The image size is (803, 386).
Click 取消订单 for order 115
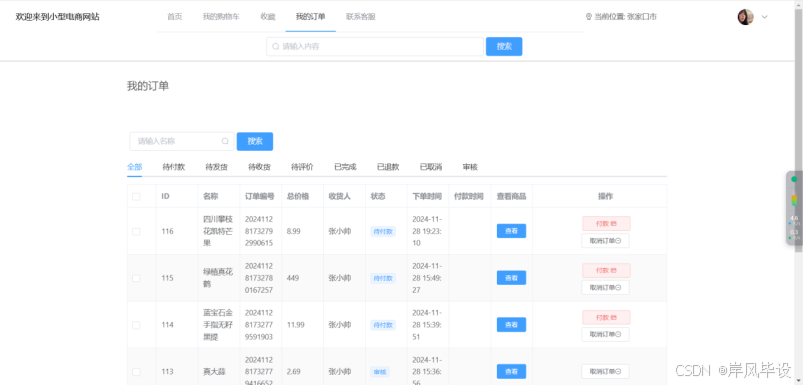click(605, 287)
